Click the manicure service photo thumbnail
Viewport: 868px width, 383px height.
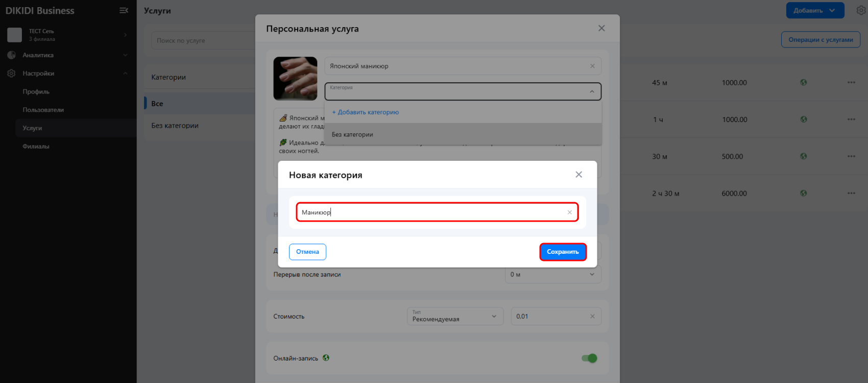(295, 79)
